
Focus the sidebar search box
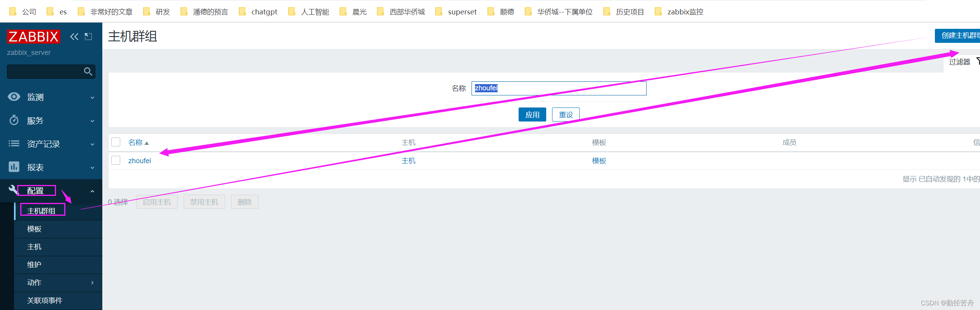click(51, 71)
